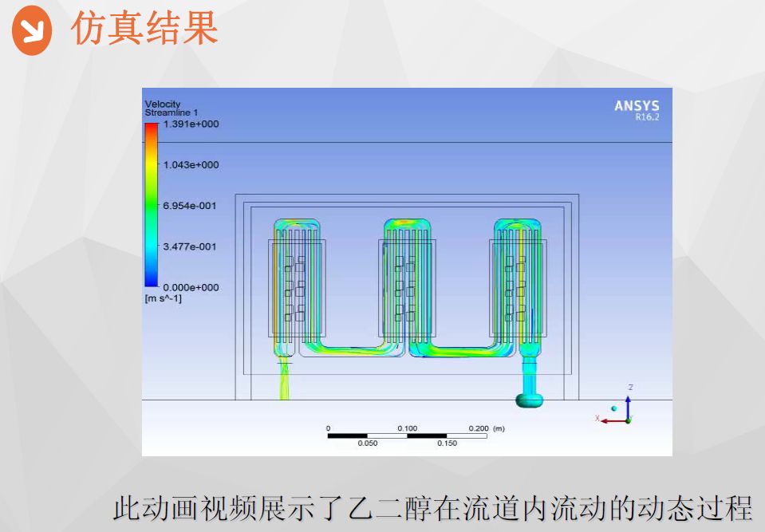Click the red top of the velocity legend
Image resolution: width=765 pixels, height=532 pixels.
[x=151, y=128]
